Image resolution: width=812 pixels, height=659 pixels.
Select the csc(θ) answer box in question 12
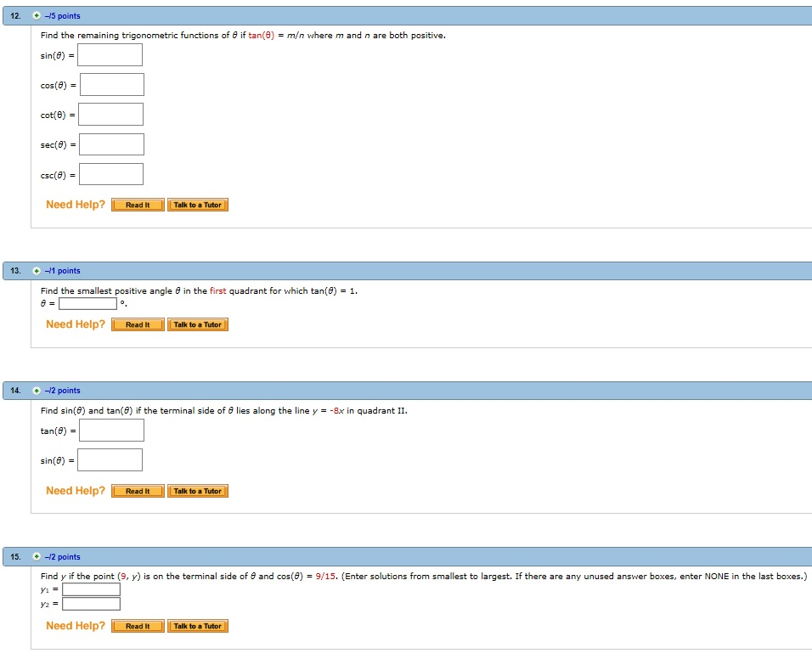click(x=111, y=173)
